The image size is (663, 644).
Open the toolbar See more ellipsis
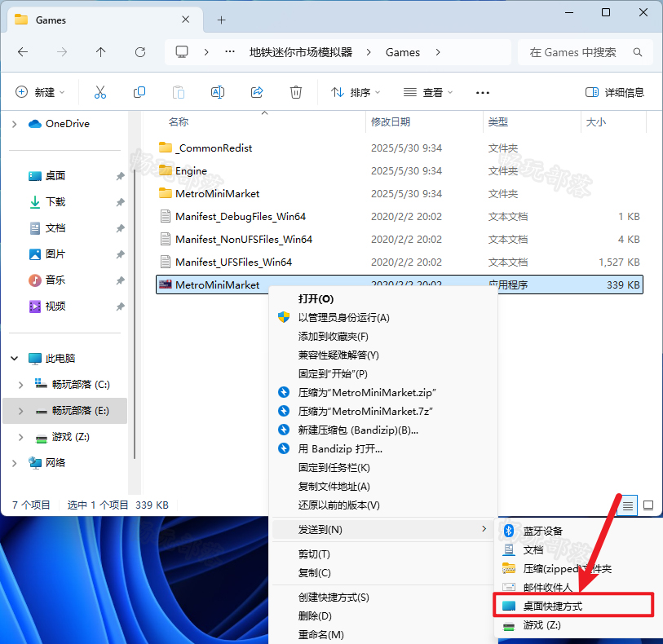pos(483,93)
